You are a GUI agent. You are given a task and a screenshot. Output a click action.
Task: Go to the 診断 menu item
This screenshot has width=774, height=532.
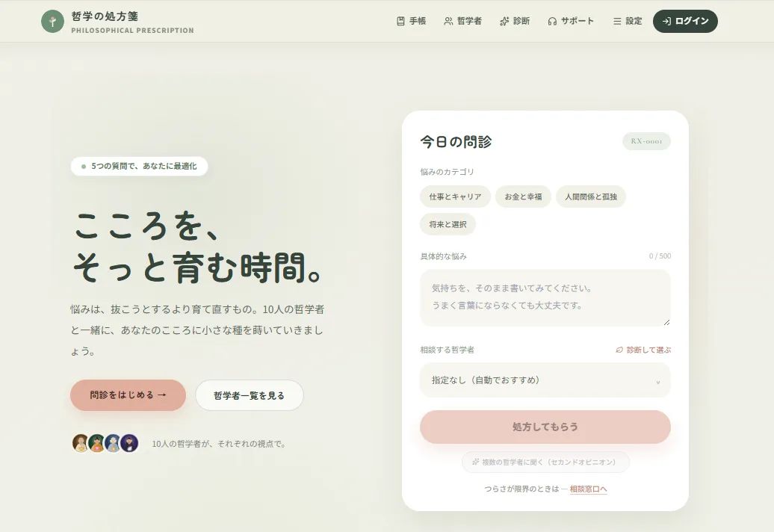(515, 21)
